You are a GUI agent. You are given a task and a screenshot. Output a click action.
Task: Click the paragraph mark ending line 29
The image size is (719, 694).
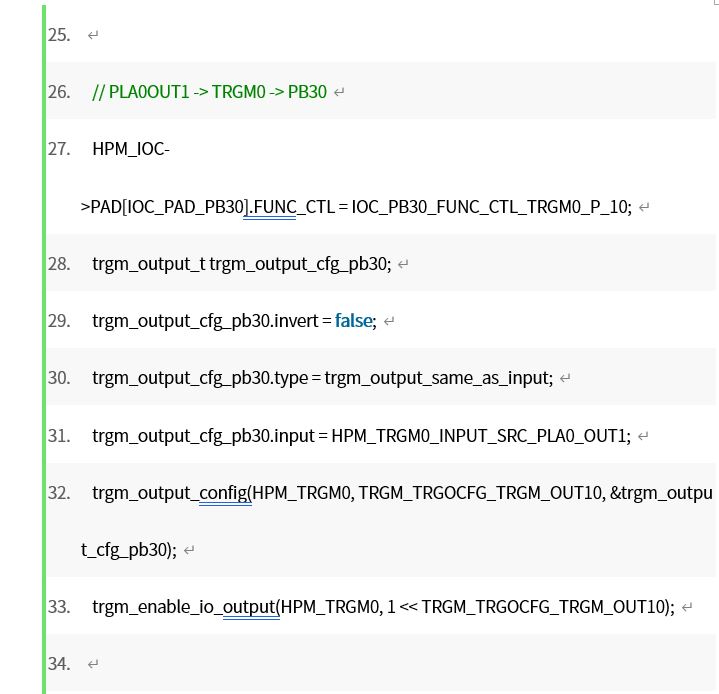389,322
